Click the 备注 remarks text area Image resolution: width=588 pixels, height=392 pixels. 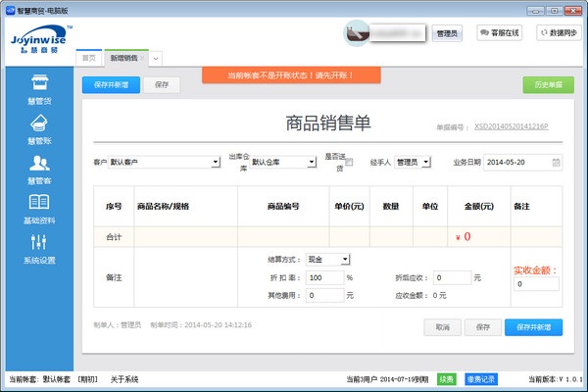click(x=185, y=277)
